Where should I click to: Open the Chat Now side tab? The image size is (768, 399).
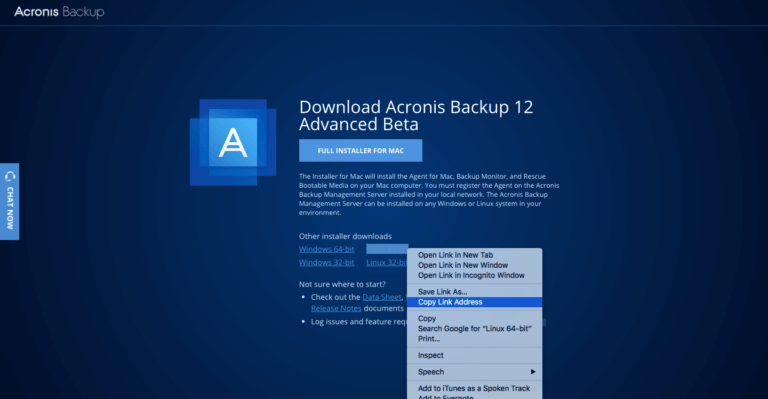pyautogui.click(x=9, y=202)
